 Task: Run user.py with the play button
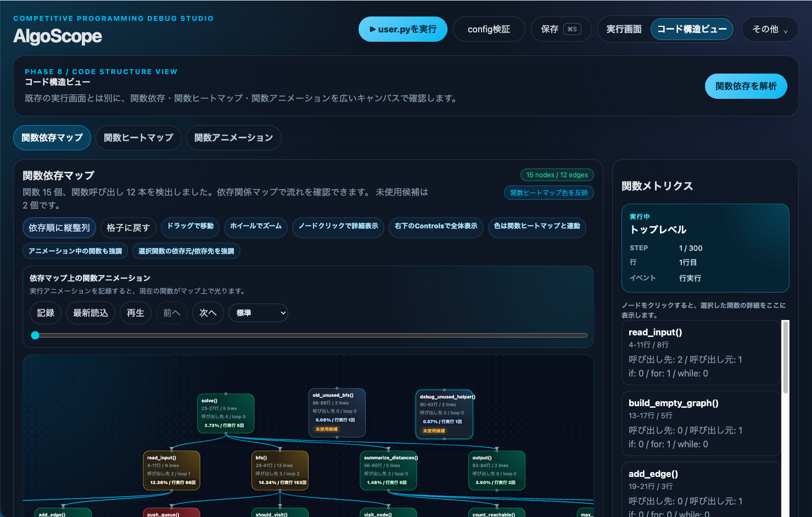tap(403, 29)
